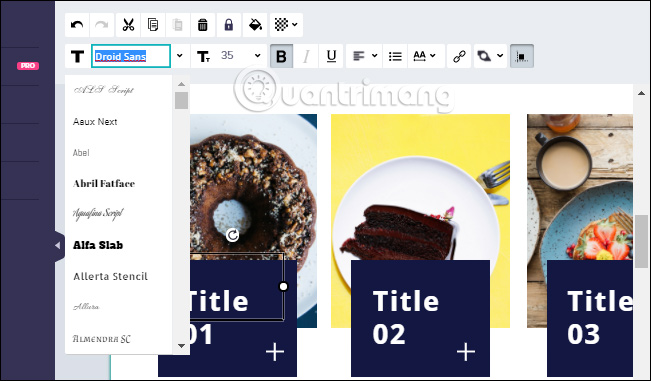Image resolution: width=651 pixels, height=381 pixels.
Task: Click the plus icon on Title 01
Action: 275,352
